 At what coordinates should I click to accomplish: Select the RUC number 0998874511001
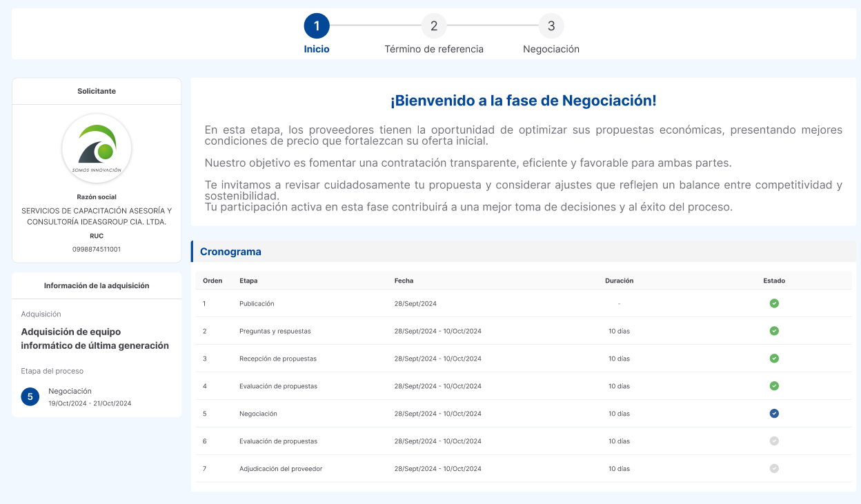click(97, 249)
